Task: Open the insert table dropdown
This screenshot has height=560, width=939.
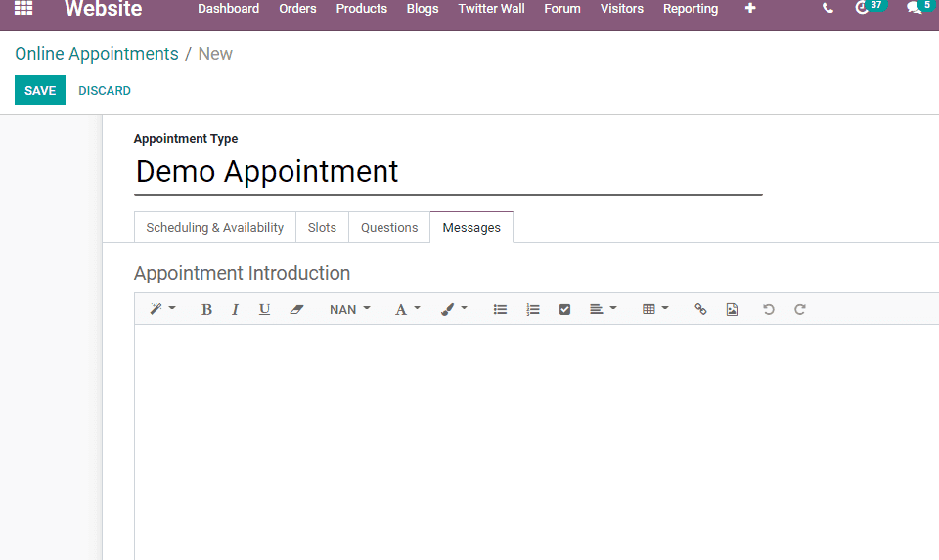Action: click(655, 309)
